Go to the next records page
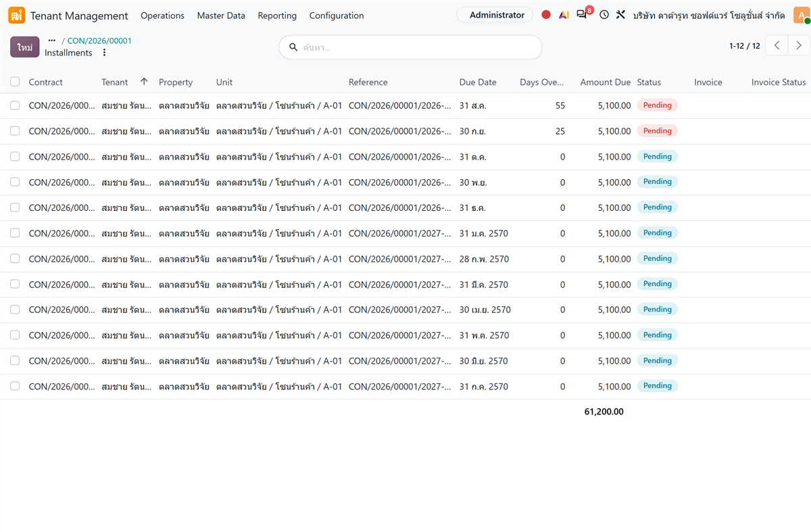 coord(799,46)
